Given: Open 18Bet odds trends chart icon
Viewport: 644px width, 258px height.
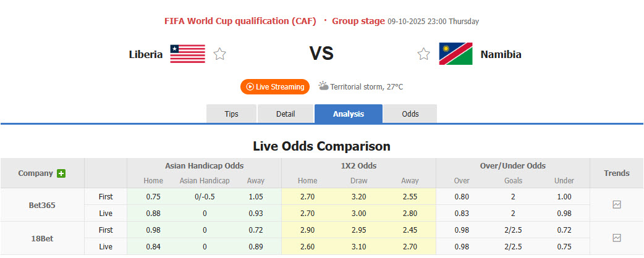Looking at the screenshot, I should pos(616,238).
